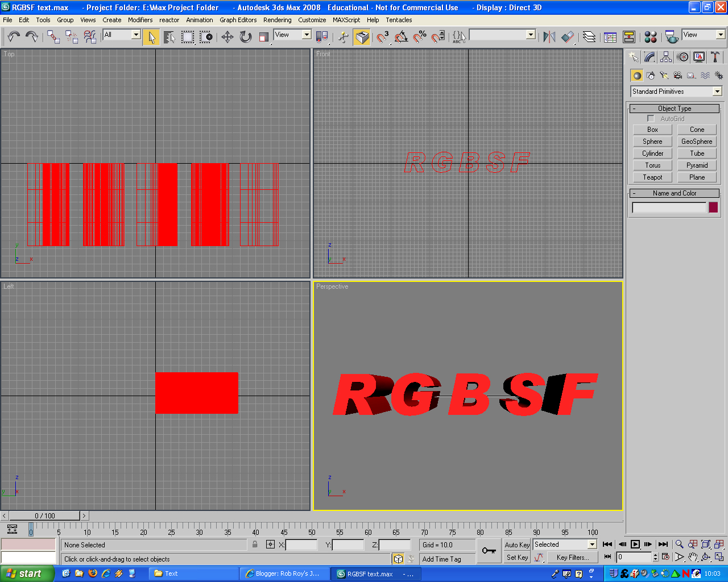Open the key mode Selected dropdown

pyautogui.click(x=565, y=544)
